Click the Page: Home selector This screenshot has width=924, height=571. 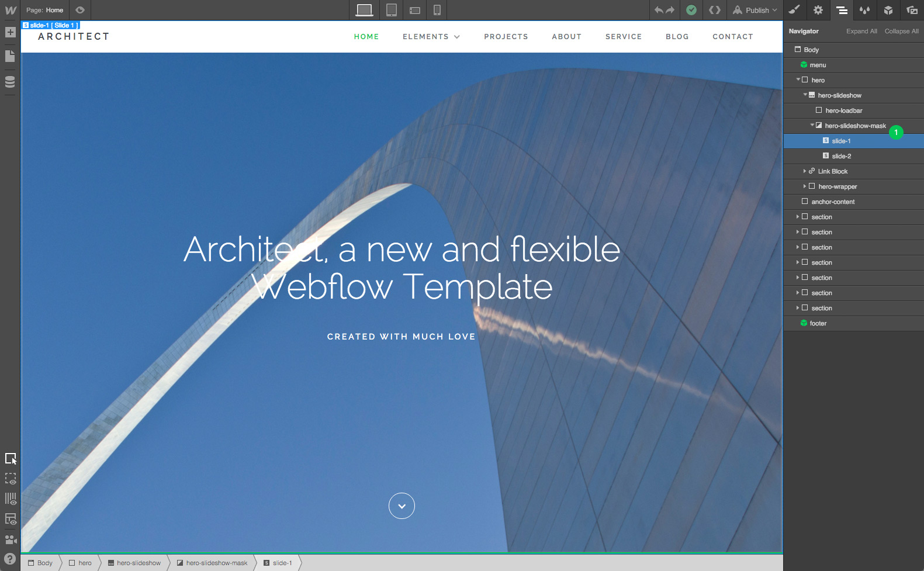coord(45,10)
